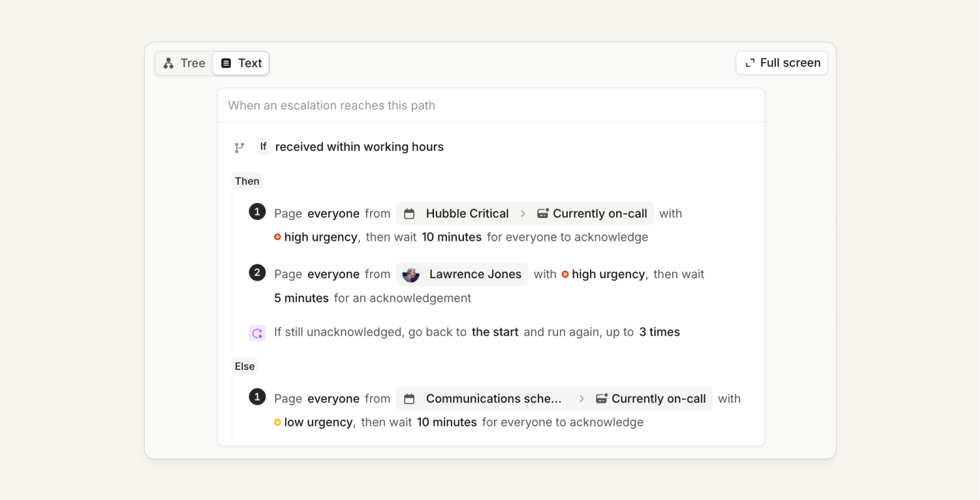Screen dimensions: 980x500
Task: Select the Text view tab
Action: [241, 63]
